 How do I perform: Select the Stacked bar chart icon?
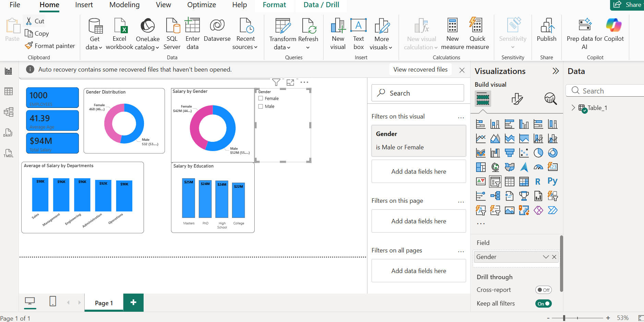481,124
